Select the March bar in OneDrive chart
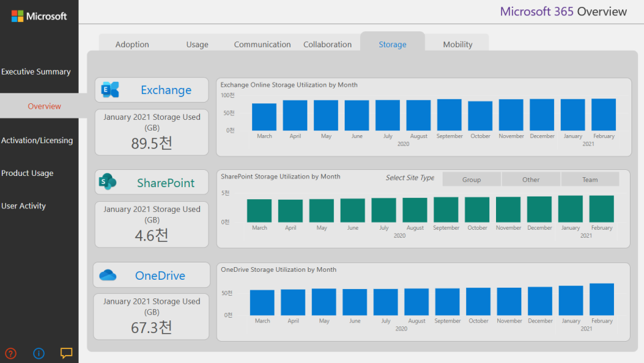 click(x=262, y=302)
